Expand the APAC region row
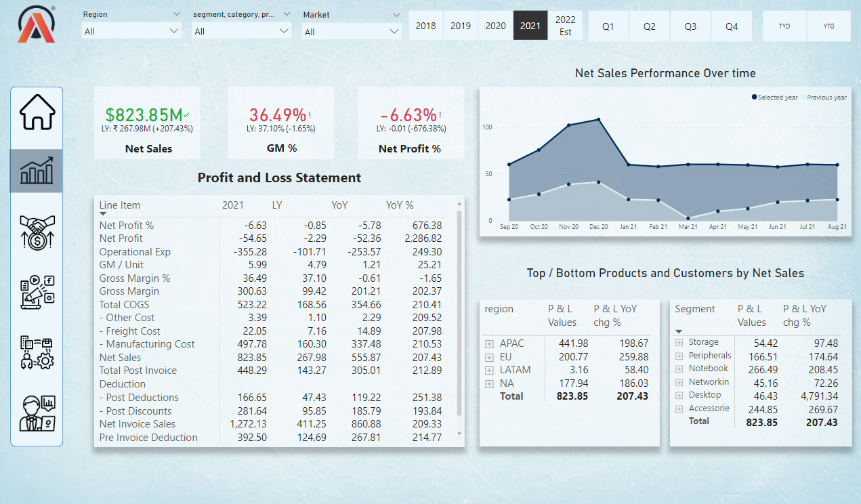Image resolution: width=861 pixels, height=504 pixels. point(489,345)
